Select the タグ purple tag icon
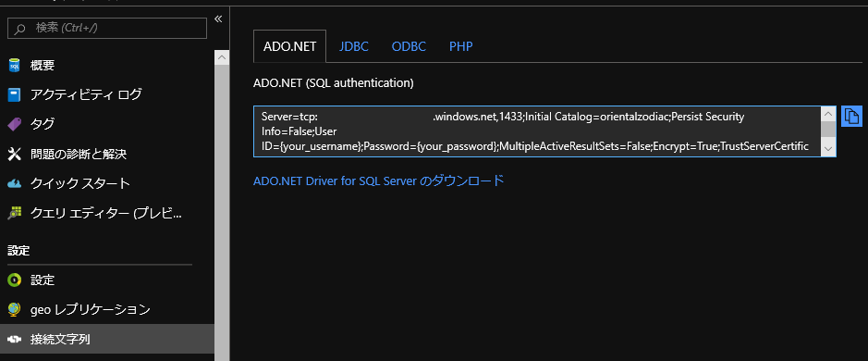The width and height of the screenshot is (868, 361). coord(15,124)
